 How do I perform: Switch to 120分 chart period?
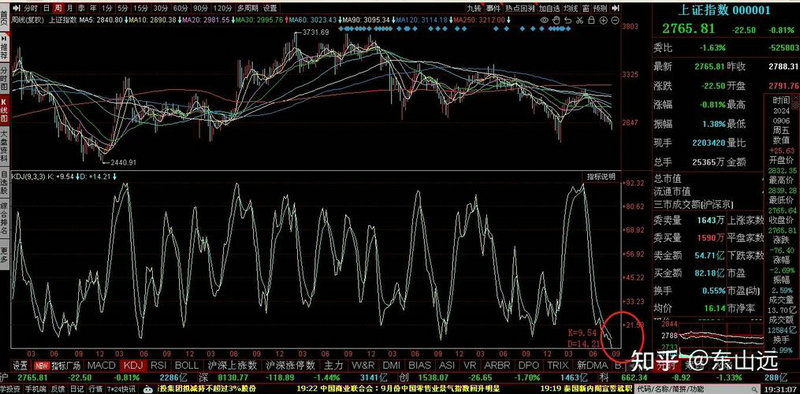222,8
